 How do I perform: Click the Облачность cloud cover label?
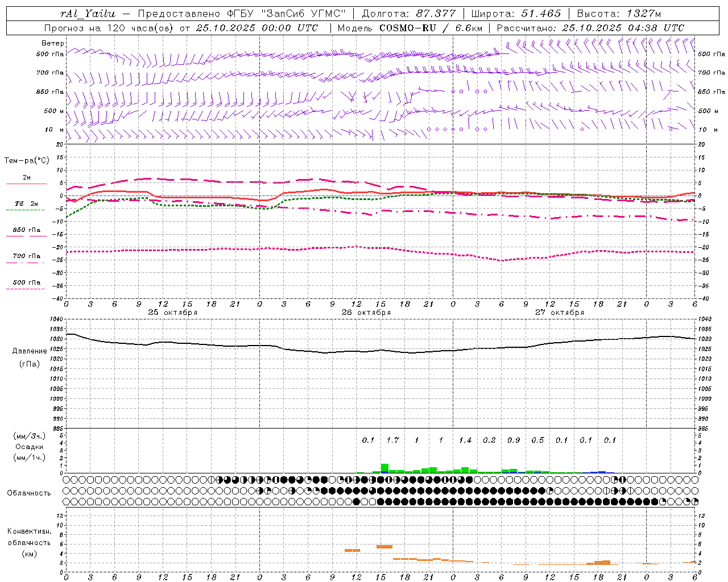click(29, 493)
